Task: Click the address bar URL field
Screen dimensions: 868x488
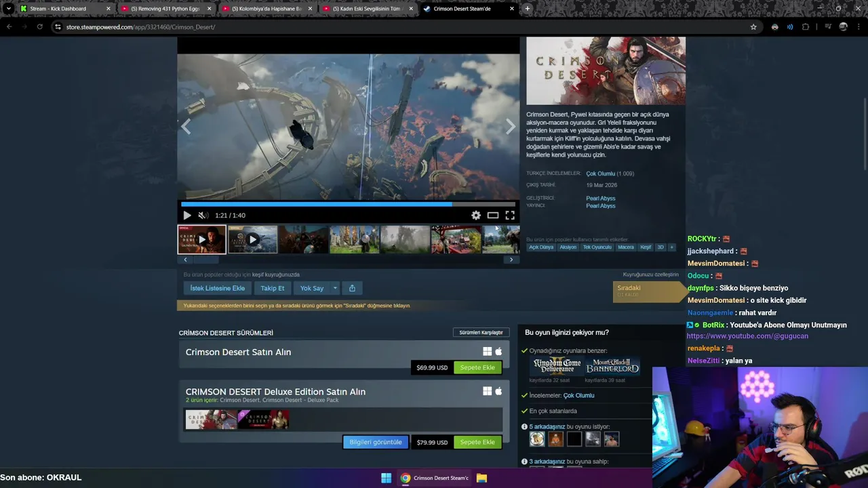Action: 407,26
